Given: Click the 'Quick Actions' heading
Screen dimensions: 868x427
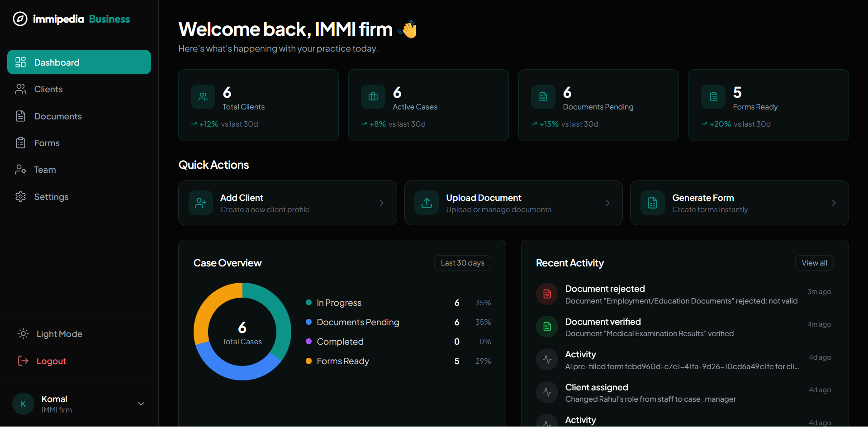Looking at the screenshot, I should pos(213,165).
